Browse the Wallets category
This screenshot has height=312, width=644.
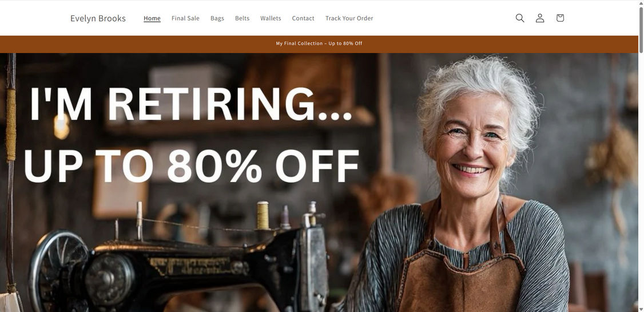tap(271, 18)
